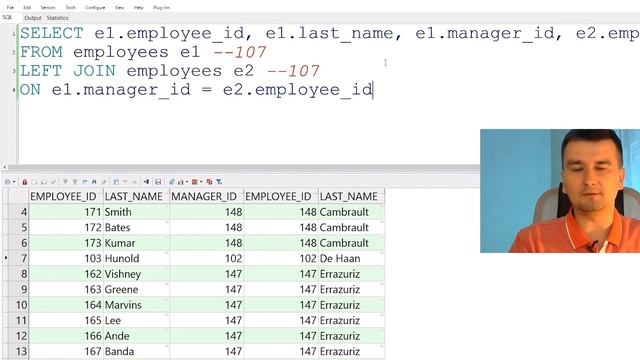This screenshot has width=640, height=360.
Task: Click the floppy disk save icon
Action: (158, 182)
